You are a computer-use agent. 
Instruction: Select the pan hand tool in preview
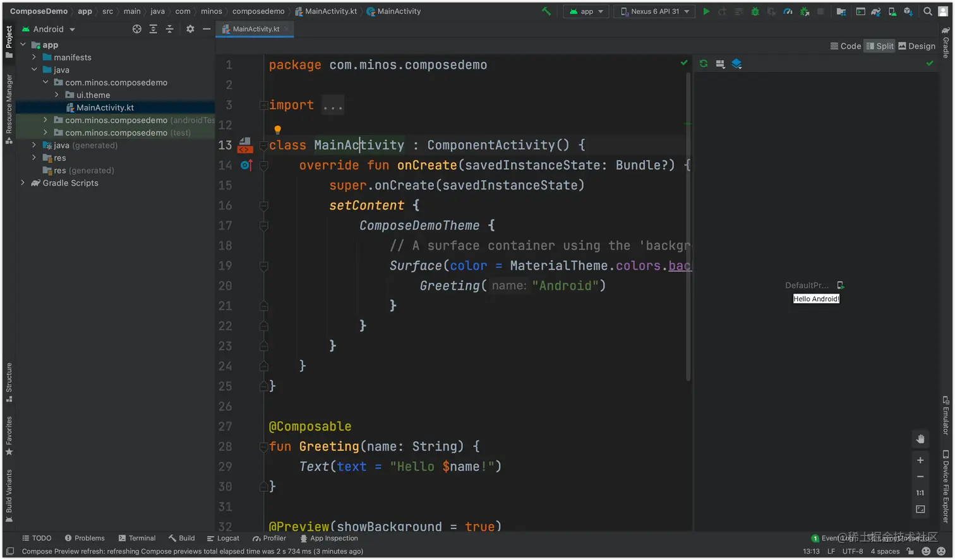pyautogui.click(x=920, y=439)
